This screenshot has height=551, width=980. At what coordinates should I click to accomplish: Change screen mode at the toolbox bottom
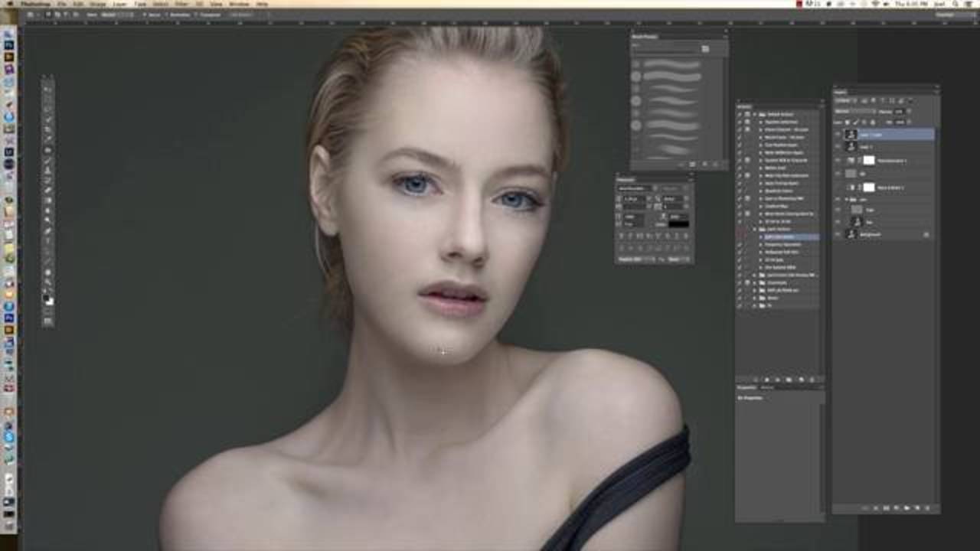click(x=47, y=321)
